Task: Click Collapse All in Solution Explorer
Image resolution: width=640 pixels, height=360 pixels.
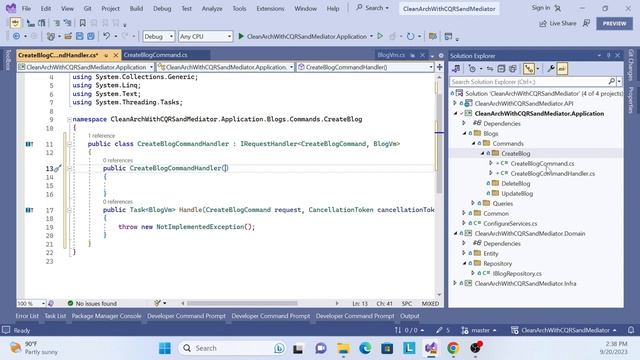Action: [501, 69]
